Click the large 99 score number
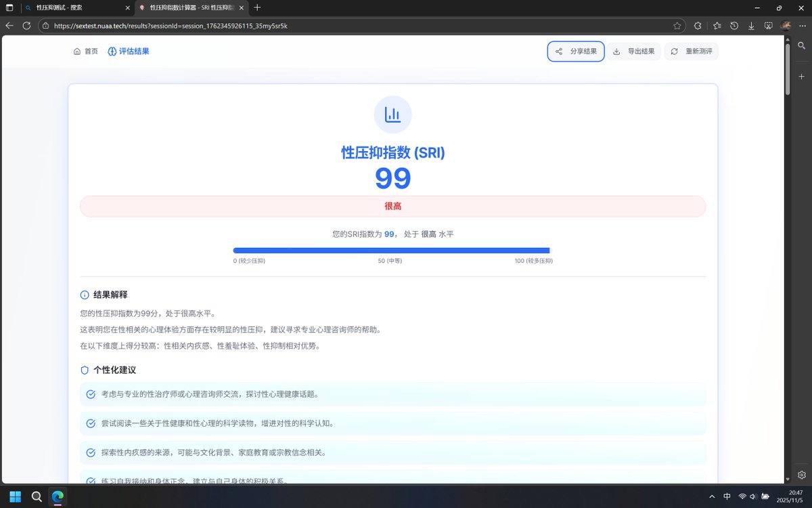Viewport: 812px width, 508px height. 392,178
